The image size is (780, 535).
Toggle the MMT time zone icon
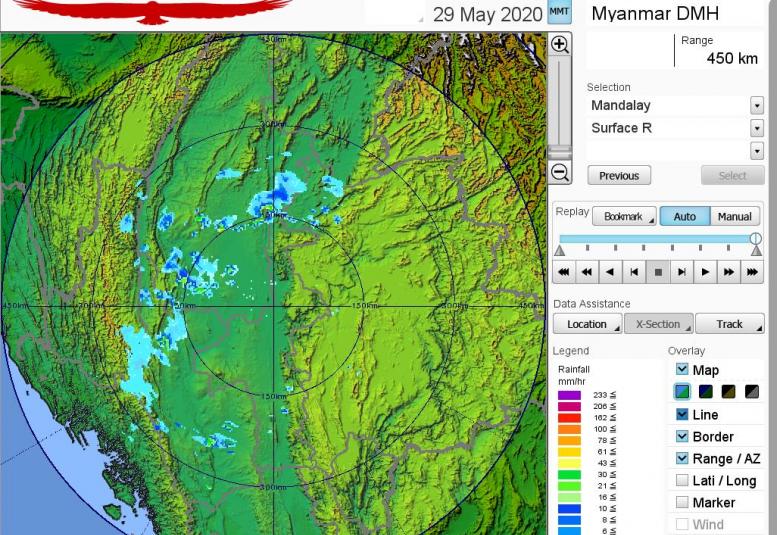point(560,13)
